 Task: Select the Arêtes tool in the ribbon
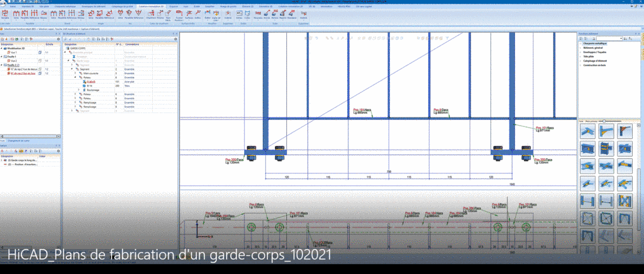(x=197, y=14)
